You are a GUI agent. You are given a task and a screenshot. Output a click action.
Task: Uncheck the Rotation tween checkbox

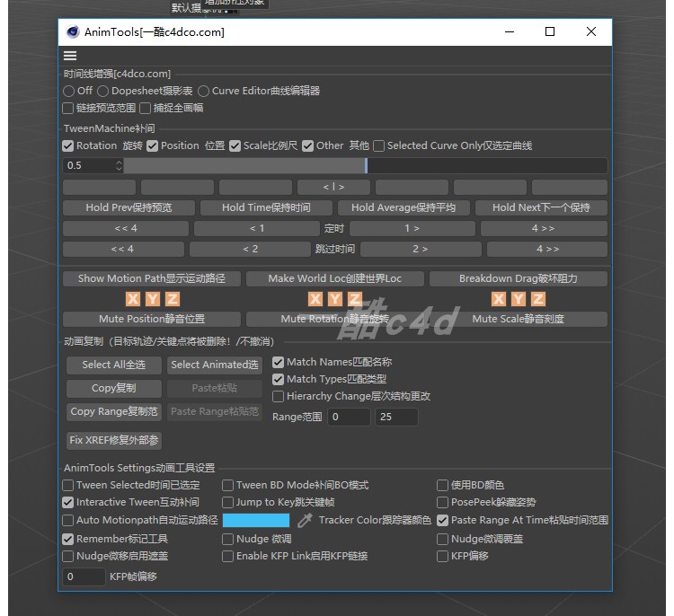click(x=68, y=146)
